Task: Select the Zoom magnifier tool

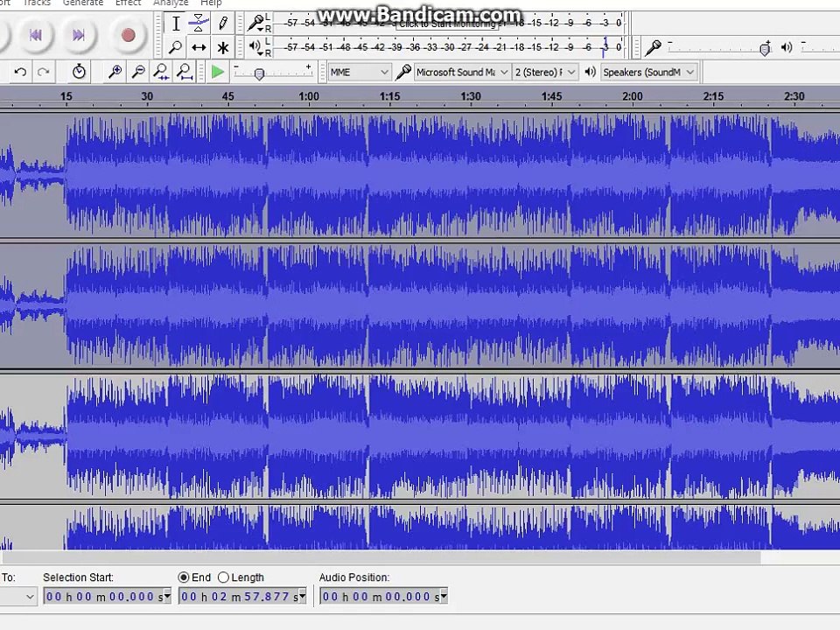Action: coord(175,47)
